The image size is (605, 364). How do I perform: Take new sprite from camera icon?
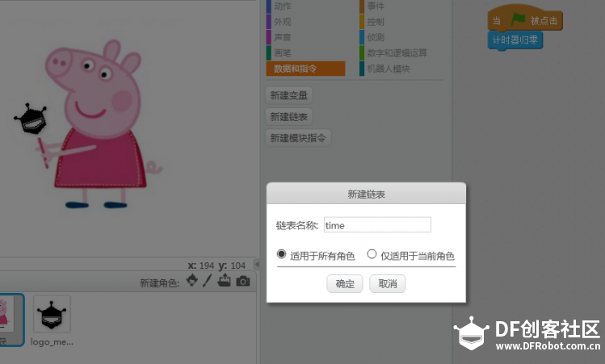click(x=242, y=281)
